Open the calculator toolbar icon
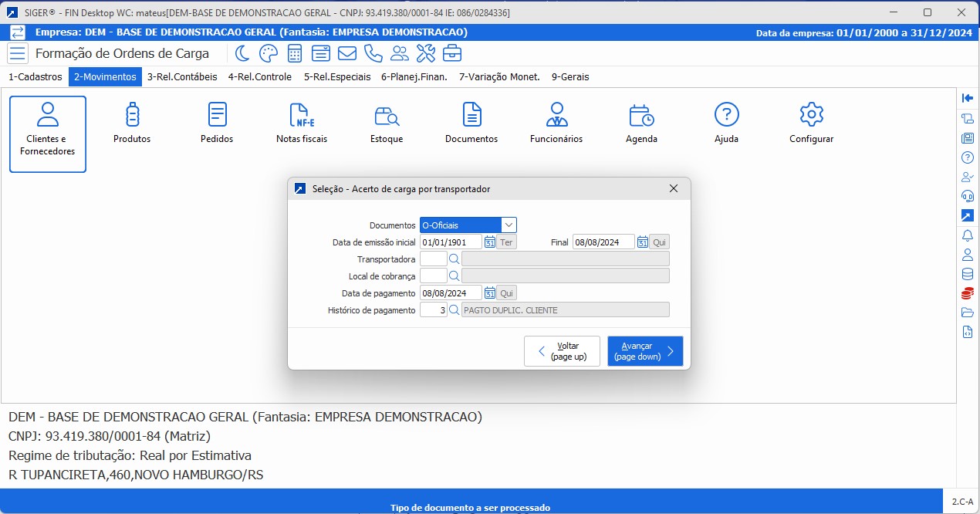Screen dimensions: 980x514 pyautogui.click(x=294, y=53)
